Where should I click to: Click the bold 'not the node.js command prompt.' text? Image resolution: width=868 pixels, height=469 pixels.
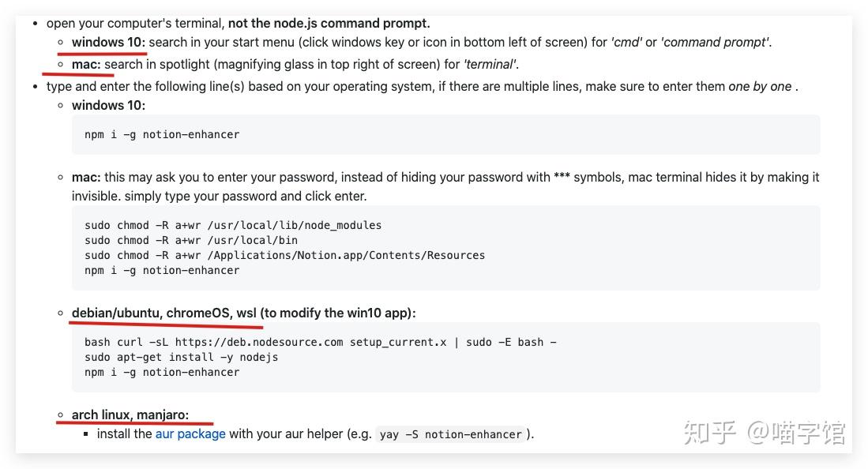click(x=329, y=23)
